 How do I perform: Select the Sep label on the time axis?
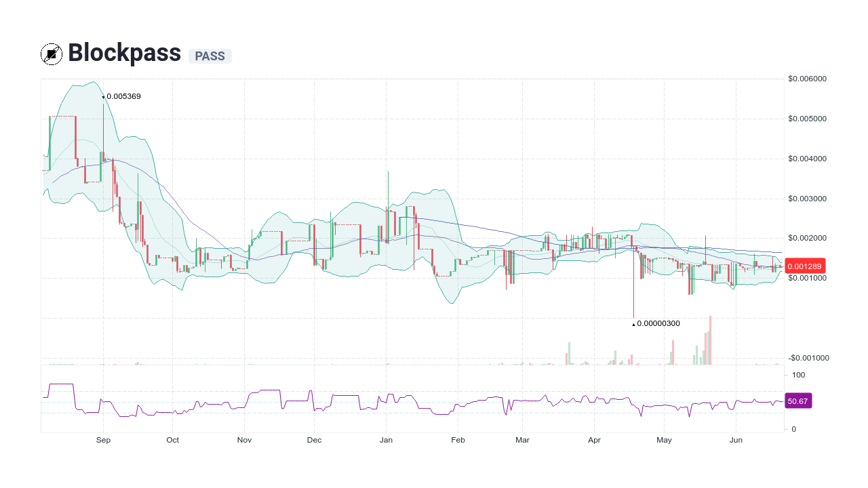click(103, 440)
